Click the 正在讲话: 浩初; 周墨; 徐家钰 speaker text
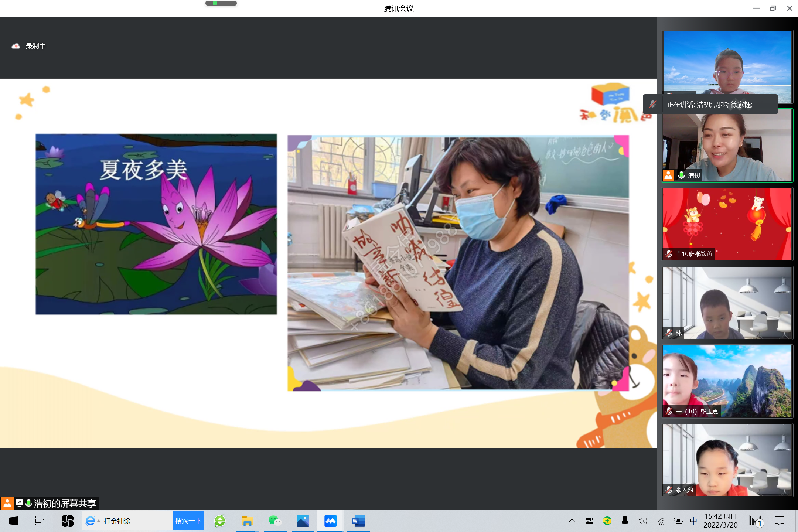This screenshot has width=798, height=532. tap(709, 105)
